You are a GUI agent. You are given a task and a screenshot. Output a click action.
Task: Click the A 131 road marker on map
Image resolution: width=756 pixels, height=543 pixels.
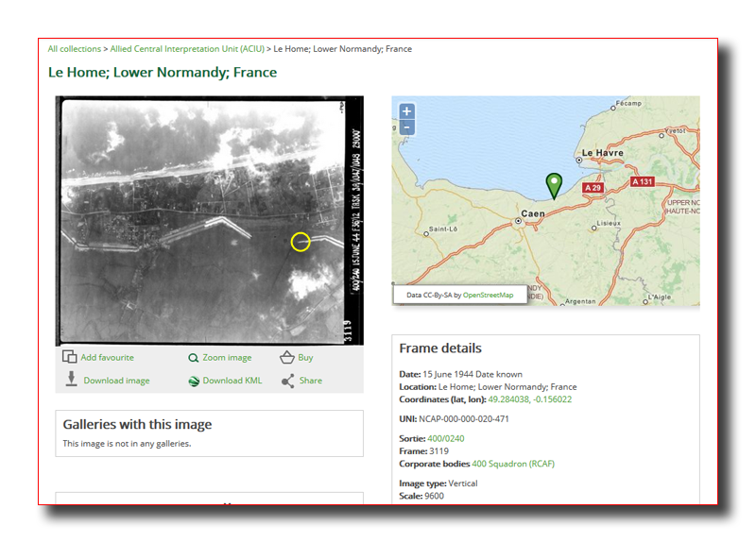pos(643,181)
